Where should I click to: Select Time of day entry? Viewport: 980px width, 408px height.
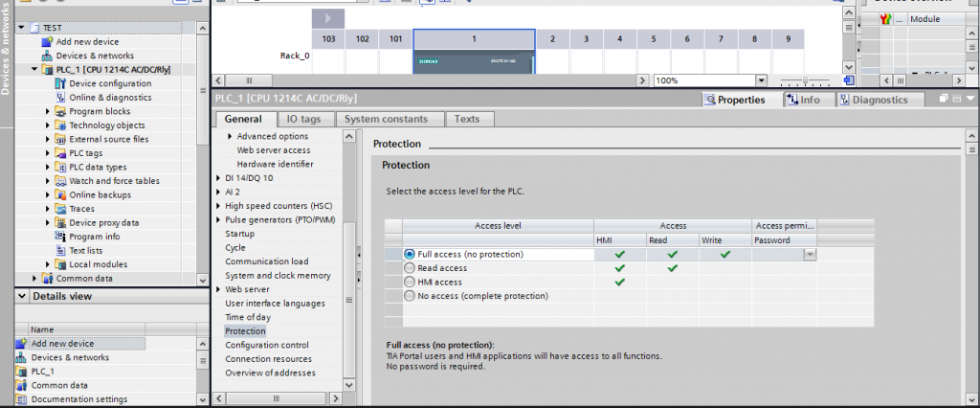[248, 317]
